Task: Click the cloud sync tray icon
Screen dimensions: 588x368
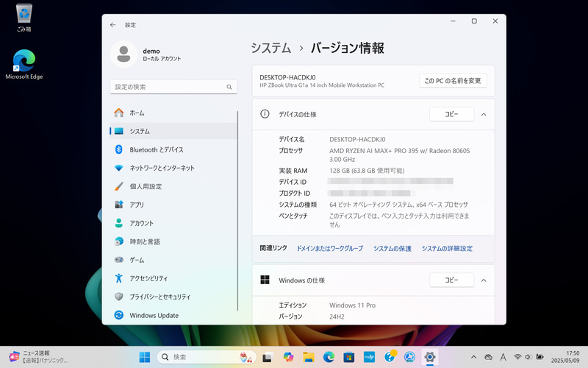Action: click(x=488, y=357)
